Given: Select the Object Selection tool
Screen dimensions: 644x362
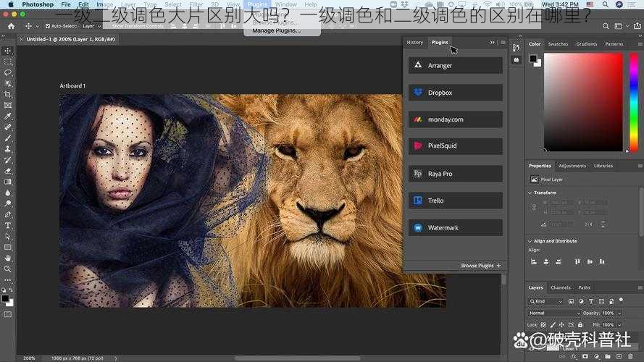Looking at the screenshot, I should coord(8,83).
